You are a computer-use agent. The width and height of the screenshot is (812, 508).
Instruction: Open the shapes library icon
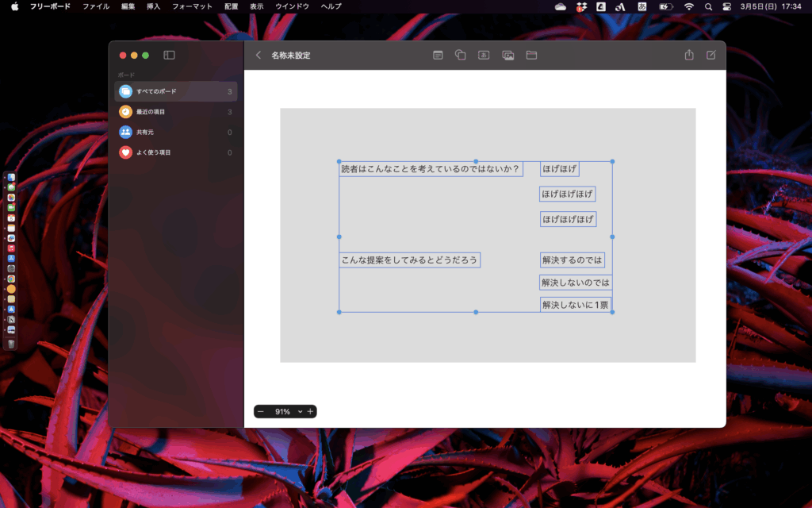click(x=460, y=55)
